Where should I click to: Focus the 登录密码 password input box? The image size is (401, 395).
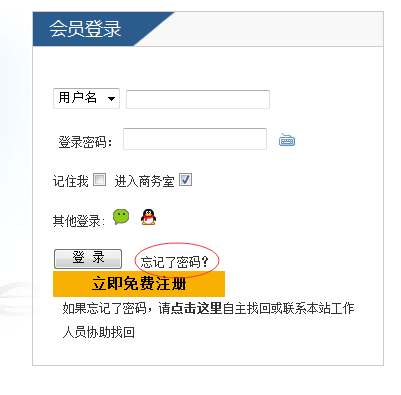coord(195,139)
